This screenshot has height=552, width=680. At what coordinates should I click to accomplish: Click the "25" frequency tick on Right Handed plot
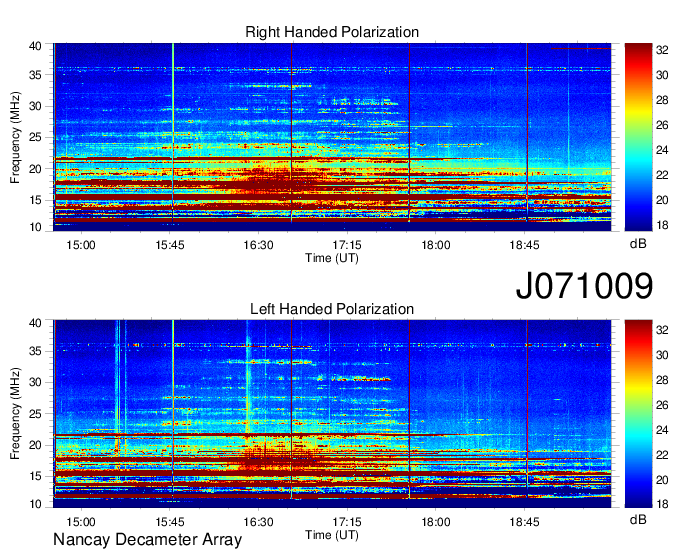[36, 137]
